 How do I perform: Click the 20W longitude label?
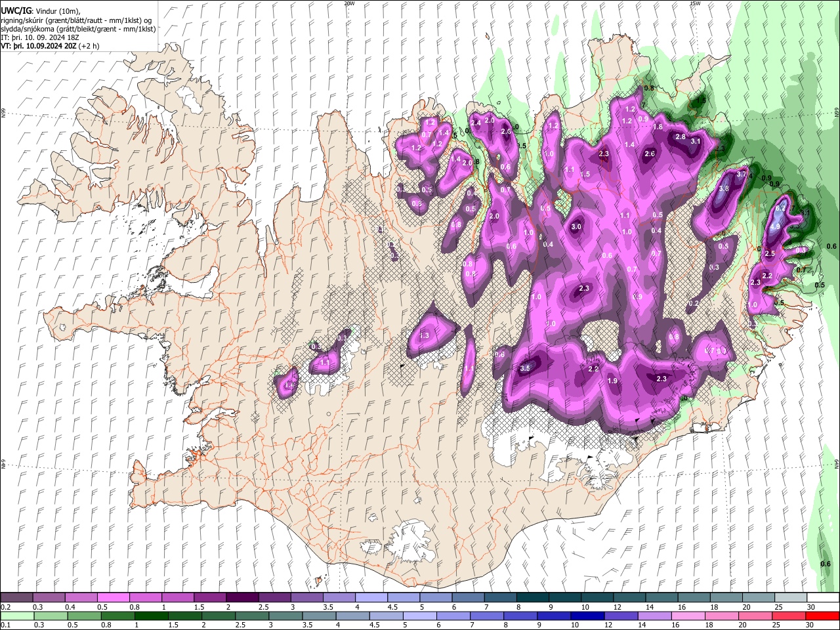pos(349,3)
